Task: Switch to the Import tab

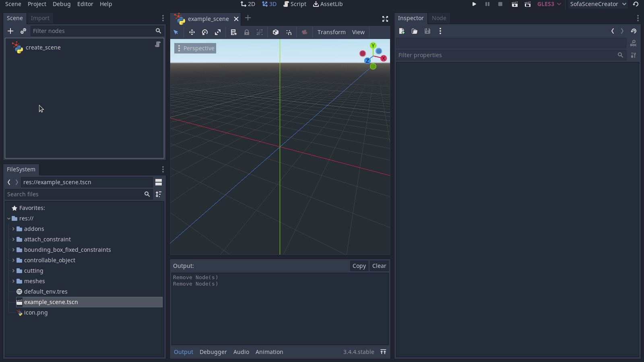Action: coord(40,18)
